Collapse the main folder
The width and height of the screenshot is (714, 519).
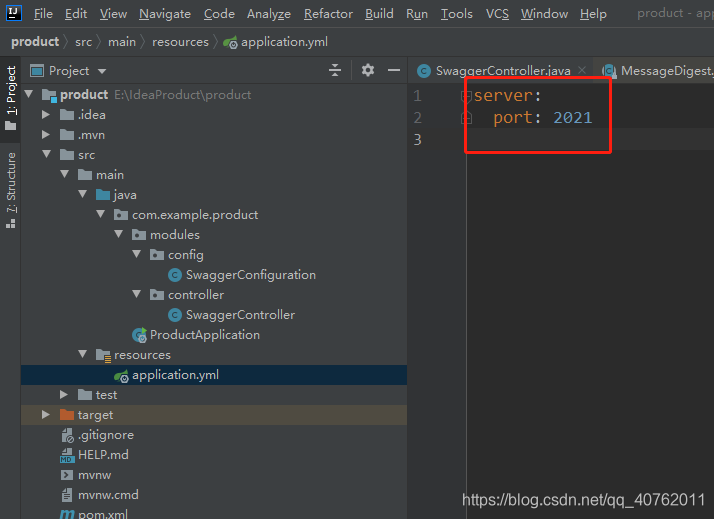65,174
